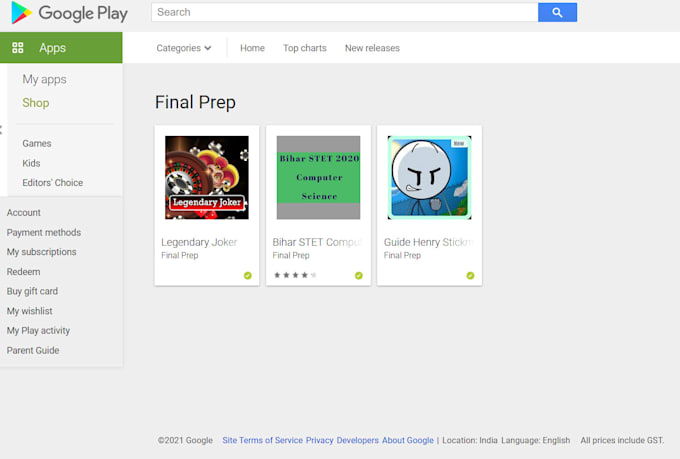Go to Account page
Image resolution: width=680 pixels, height=459 pixels.
[x=23, y=213]
